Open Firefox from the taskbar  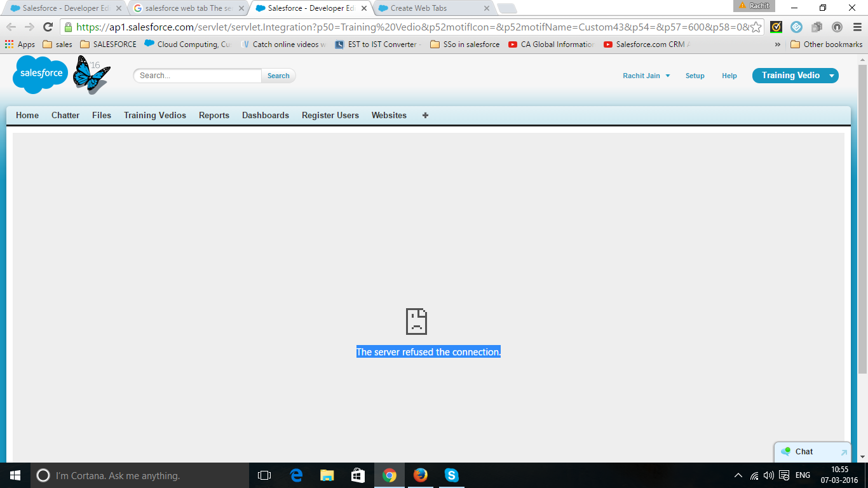tap(420, 475)
